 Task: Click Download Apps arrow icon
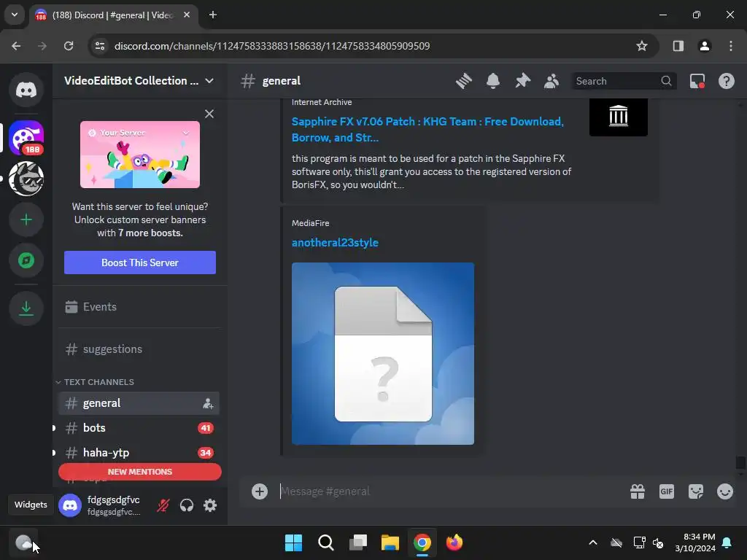click(26, 308)
